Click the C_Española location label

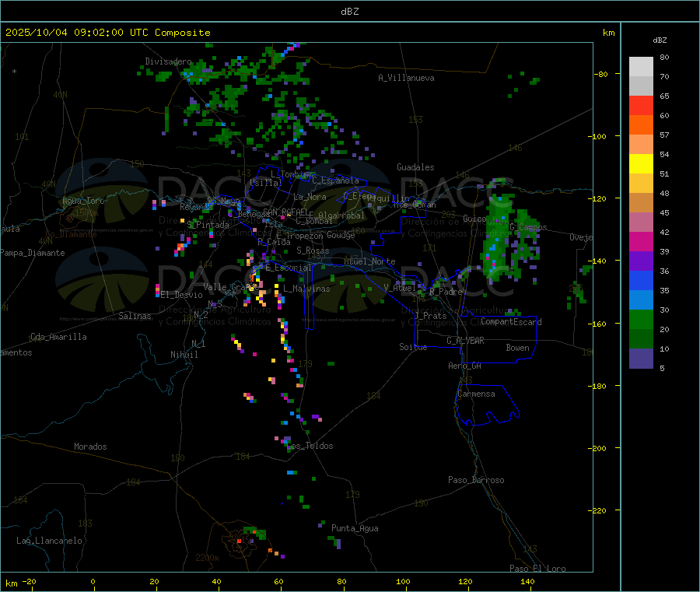pyautogui.click(x=335, y=180)
